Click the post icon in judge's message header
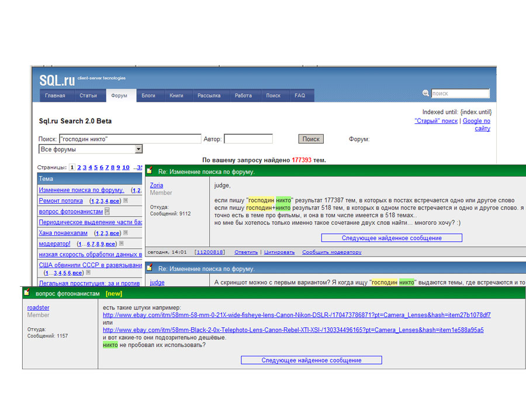 [150, 269]
